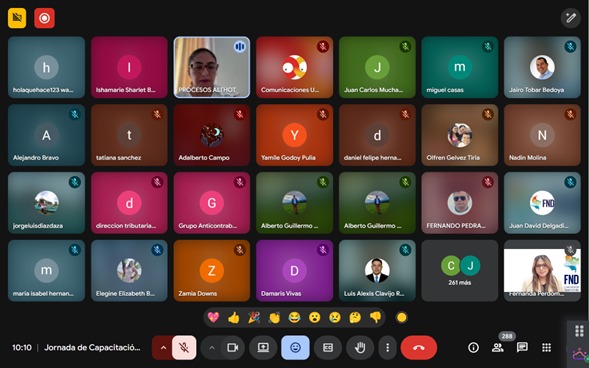589x368 pixels.
Task: Send the thumbs up emoji reaction
Action: [x=234, y=318]
